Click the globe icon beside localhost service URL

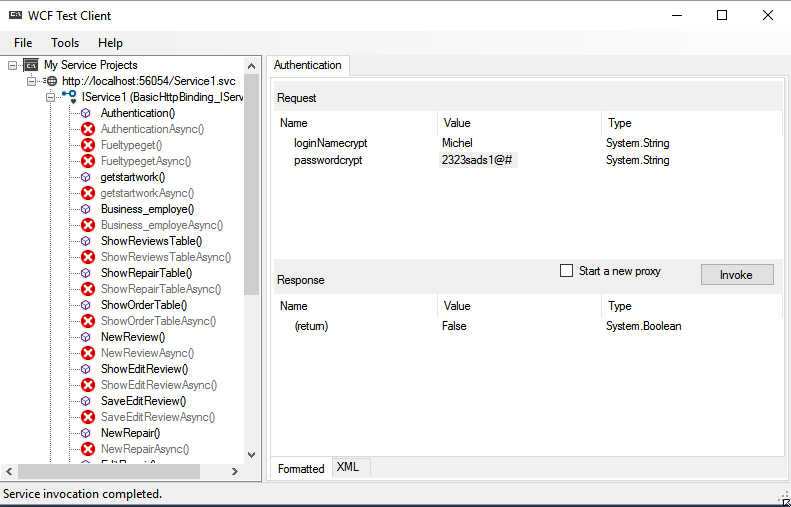(x=52, y=81)
